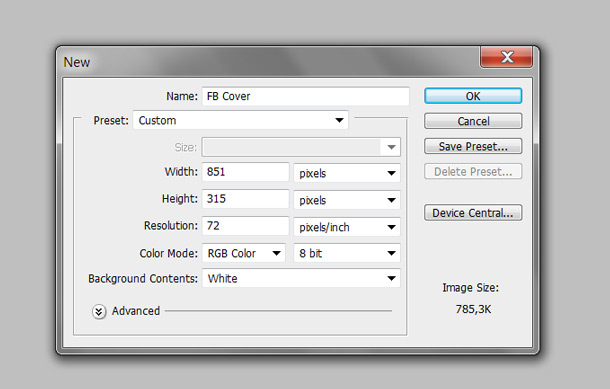This screenshot has width=610, height=389.
Task: Open Device Central
Action: click(473, 213)
